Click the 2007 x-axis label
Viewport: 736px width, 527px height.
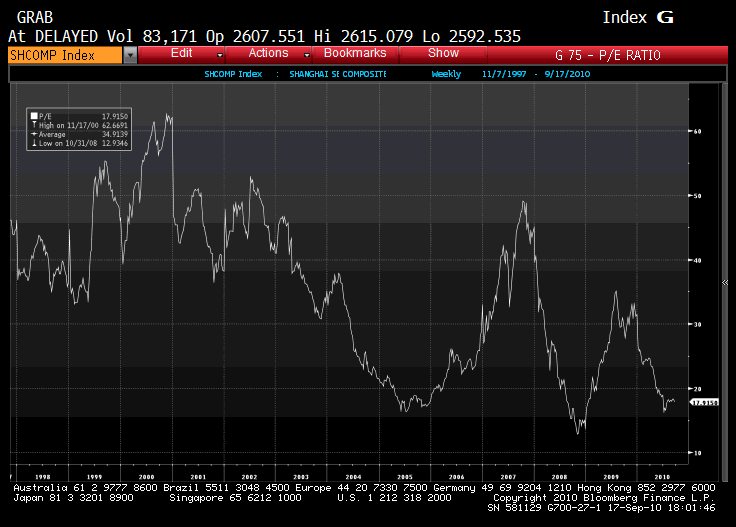coord(508,477)
